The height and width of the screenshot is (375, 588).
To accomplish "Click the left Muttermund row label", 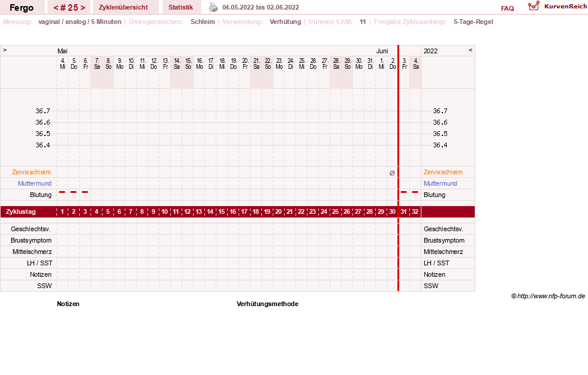I will (x=35, y=183).
